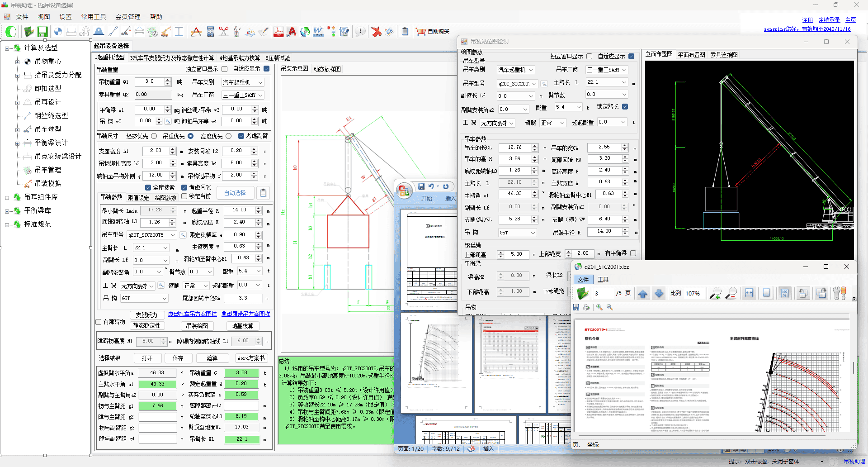
Task: Click the printer icon in document viewer
Action: point(586,307)
